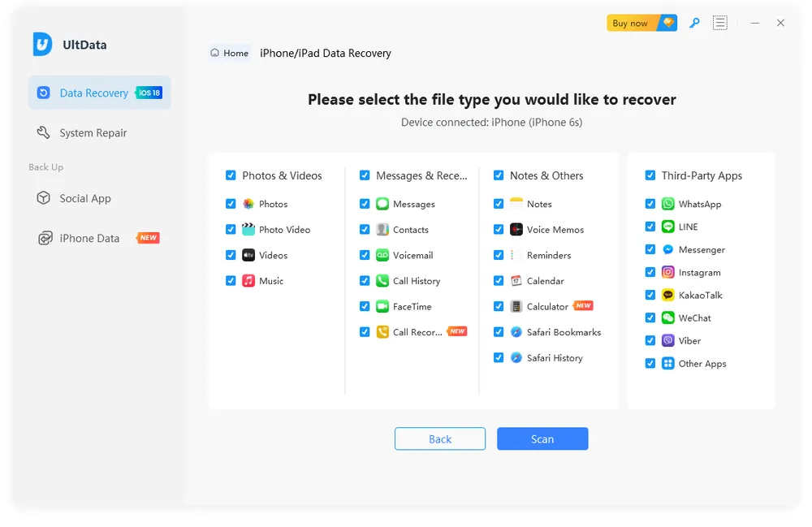Click the Photos app icon

[248, 204]
